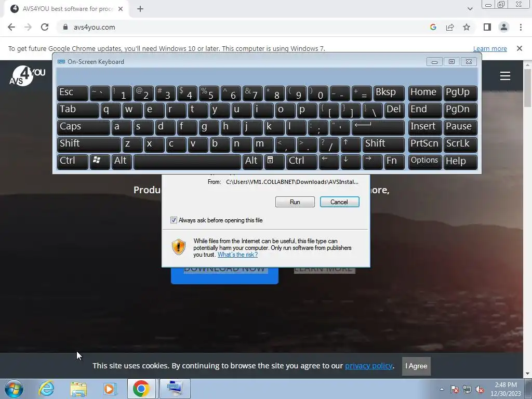
Task: Click the I Agree cookie button
Action: point(416,366)
